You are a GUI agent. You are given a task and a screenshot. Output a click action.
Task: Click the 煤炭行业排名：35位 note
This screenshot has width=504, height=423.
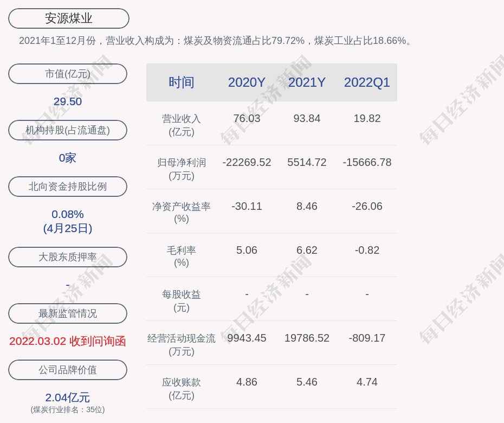point(68,409)
